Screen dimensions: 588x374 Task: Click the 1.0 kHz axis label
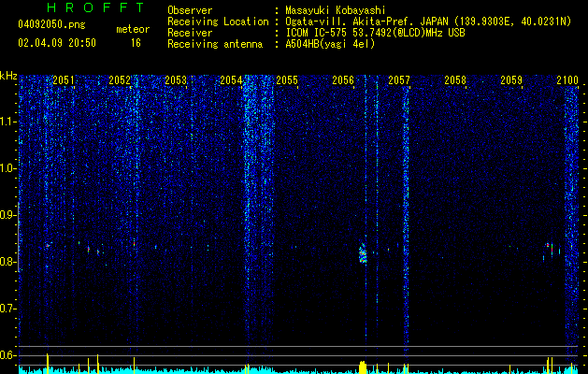coord(8,168)
